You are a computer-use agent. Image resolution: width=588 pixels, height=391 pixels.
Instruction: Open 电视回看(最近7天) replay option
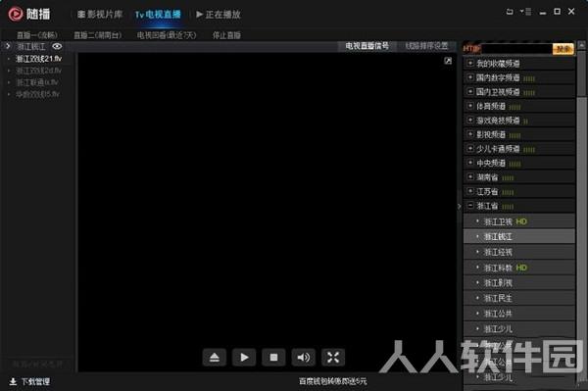[167, 35]
